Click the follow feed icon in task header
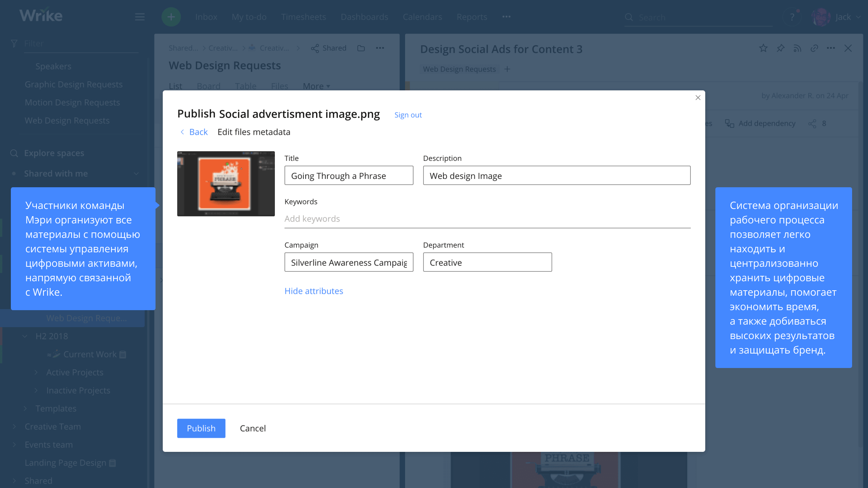The width and height of the screenshot is (868, 488). coord(797,48)
